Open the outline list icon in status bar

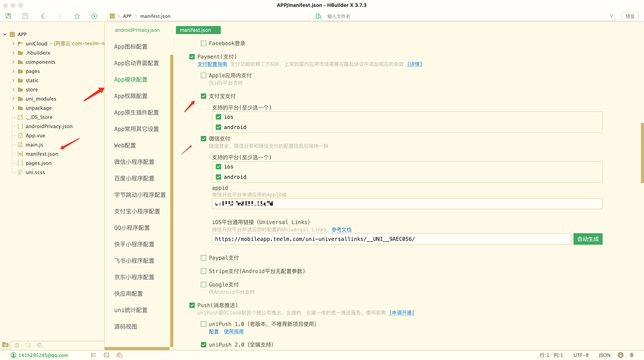[94, 355]
